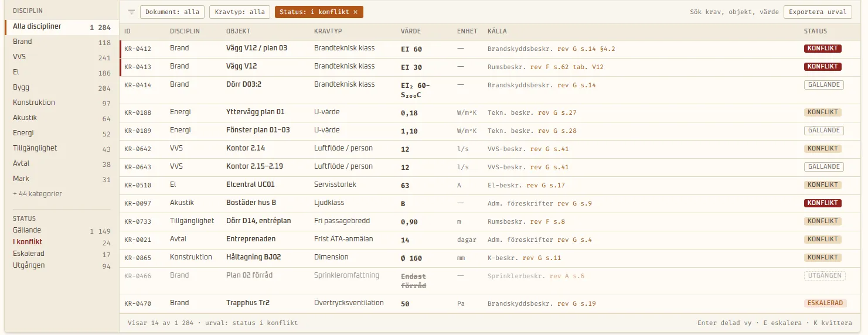Sort by the VÄRDE column header
Image resolution: width=868 pixels, height=335 pixels.
pyautogui.click(x=411, y=32)
